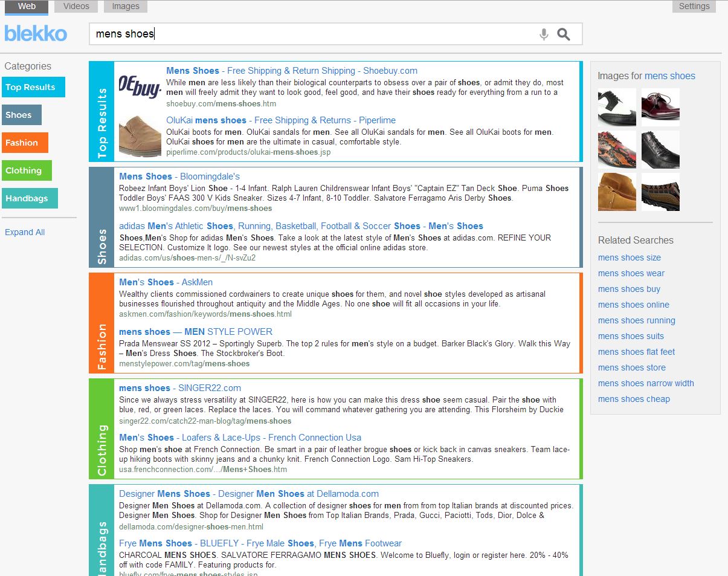Screen dimensions: 728x576
Task: Open the Shoebuy logo thumbnail
Action: 140,86
